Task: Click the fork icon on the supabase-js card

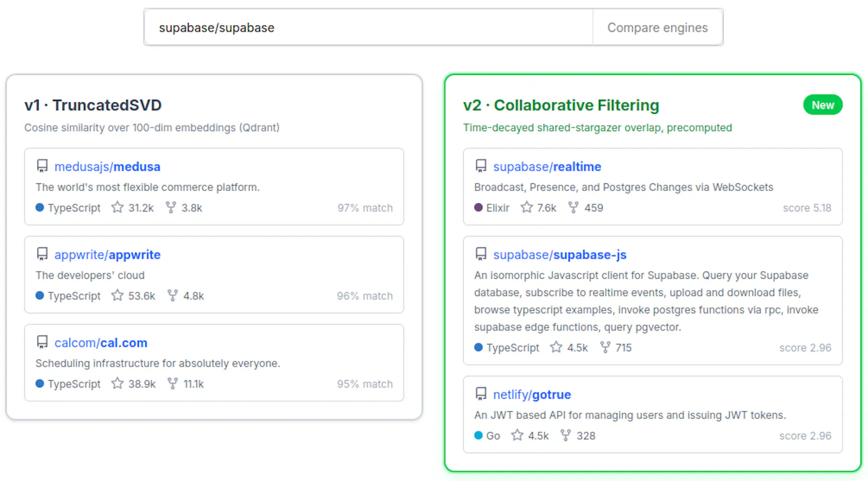Action: (605, 347)
